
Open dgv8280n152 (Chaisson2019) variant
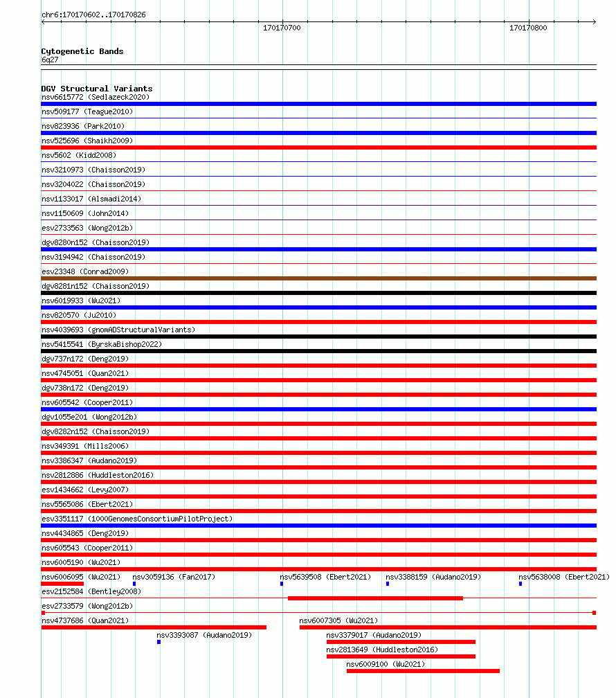[x=96, y=242]
